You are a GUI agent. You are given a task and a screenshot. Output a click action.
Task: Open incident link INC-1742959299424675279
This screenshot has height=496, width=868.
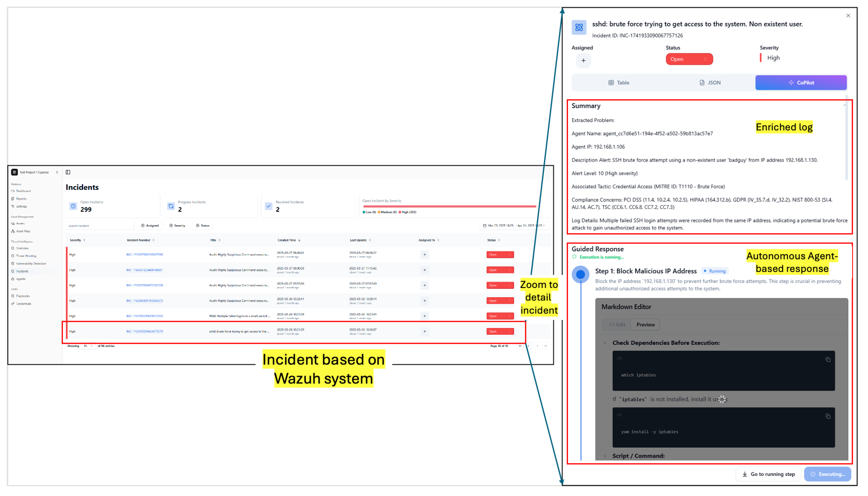(145, 331)
